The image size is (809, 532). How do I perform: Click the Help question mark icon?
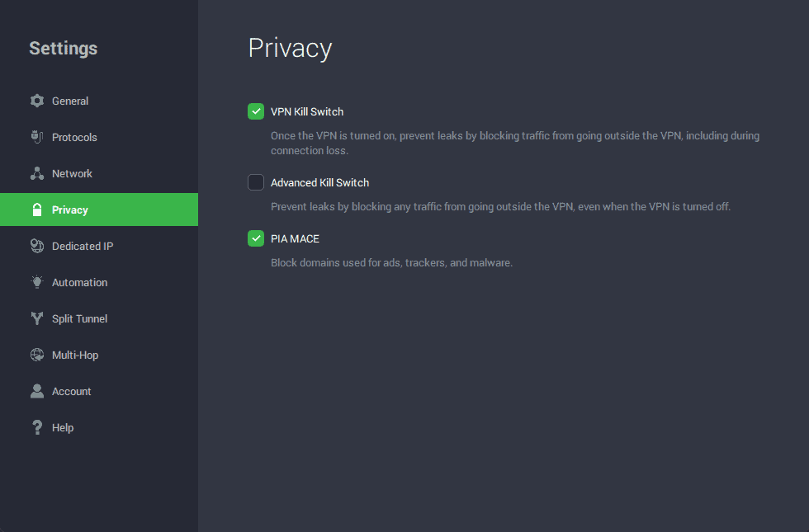36,427
